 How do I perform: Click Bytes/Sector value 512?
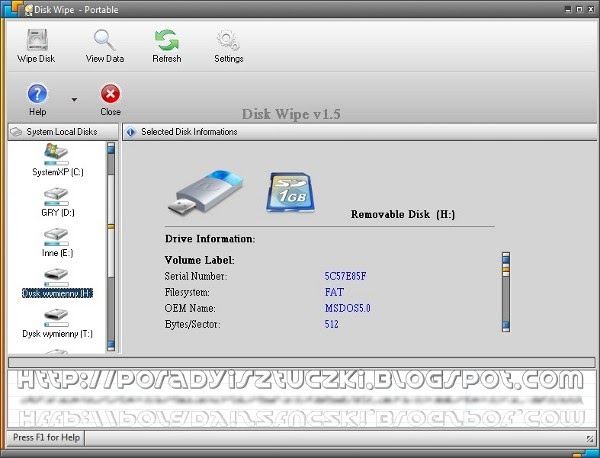[x=331, y=324]
